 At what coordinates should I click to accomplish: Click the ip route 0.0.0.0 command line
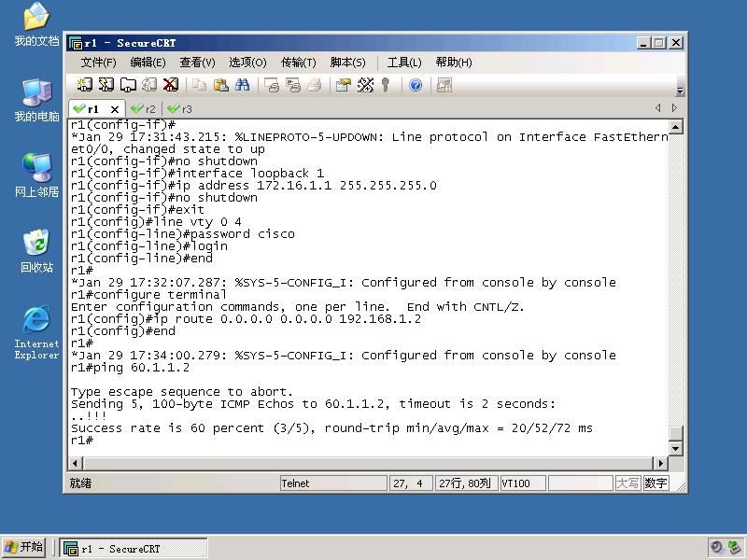(x=246, y=319)
